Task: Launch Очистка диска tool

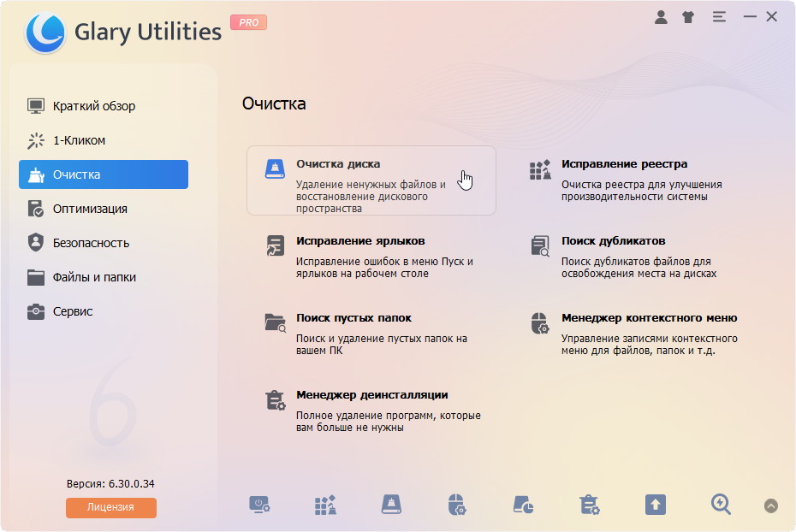Action: [x=371, y=180]
